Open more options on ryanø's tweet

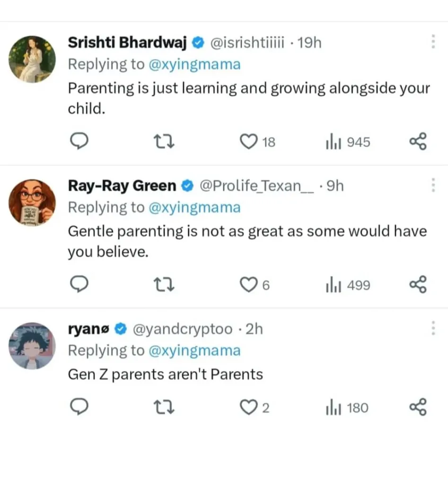tap(432, 328)
